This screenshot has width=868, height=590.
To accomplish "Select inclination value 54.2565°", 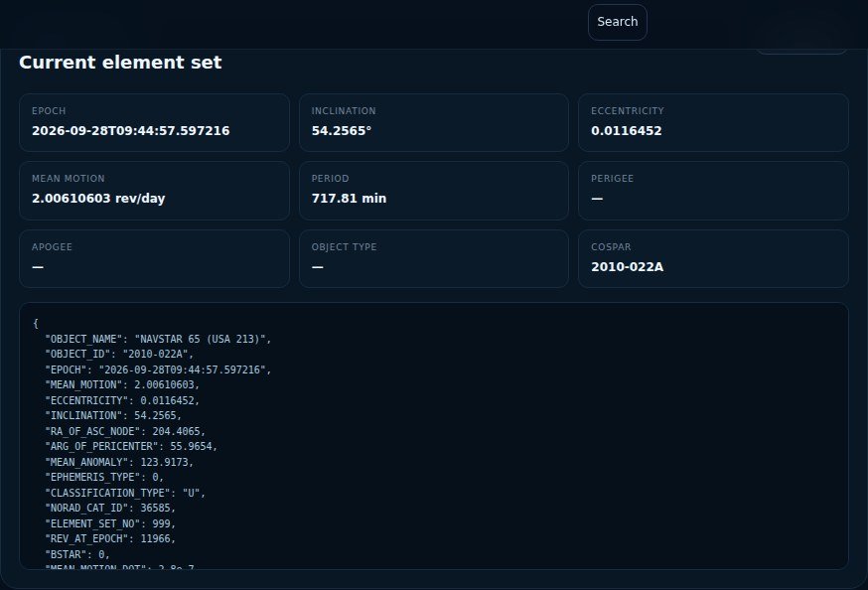I will click(x=342, y=131).
